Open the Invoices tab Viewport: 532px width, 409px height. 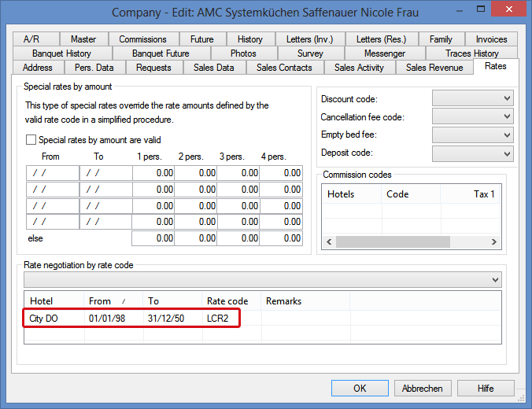tap(491, 39)
